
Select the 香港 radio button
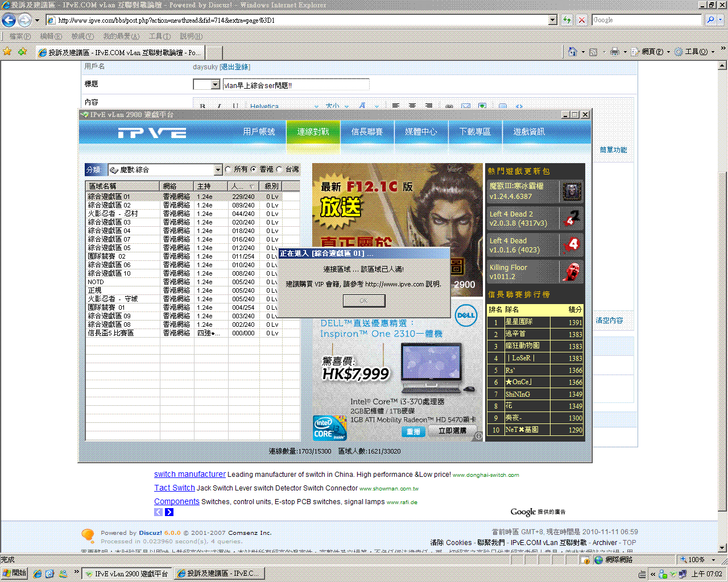point(254,169)
